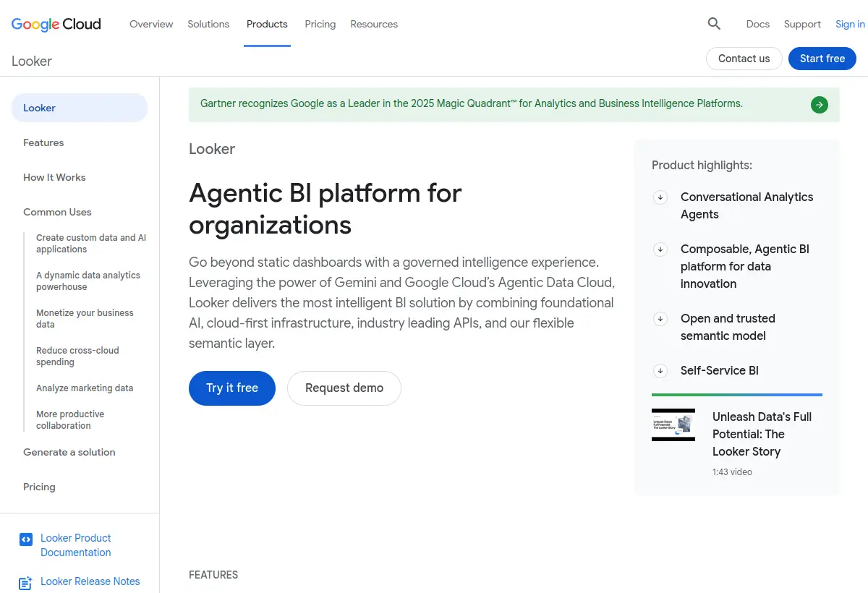Image resolution: width=868 pixels, height=593 pixels.
Task: Click down-arrow icon beside Self-Service BI
Action: click(x=660, y=371)
